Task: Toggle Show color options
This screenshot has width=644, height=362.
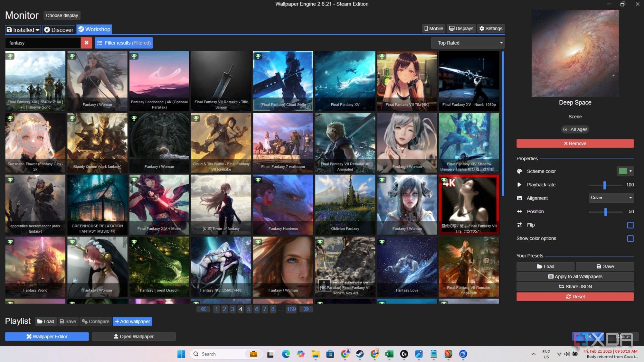Action: [630, 238]
